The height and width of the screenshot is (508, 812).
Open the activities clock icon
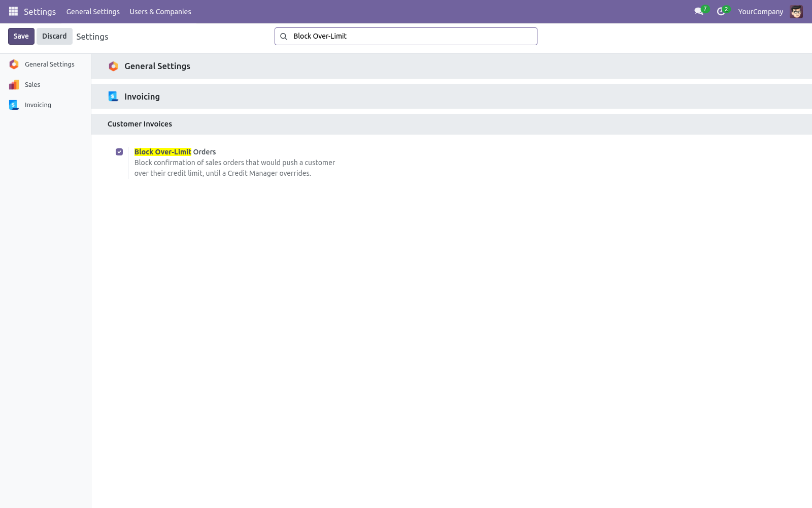point(721,11)
